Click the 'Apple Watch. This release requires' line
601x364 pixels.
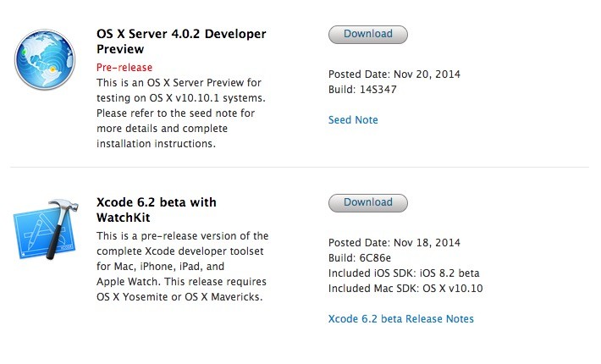point(181,282)
